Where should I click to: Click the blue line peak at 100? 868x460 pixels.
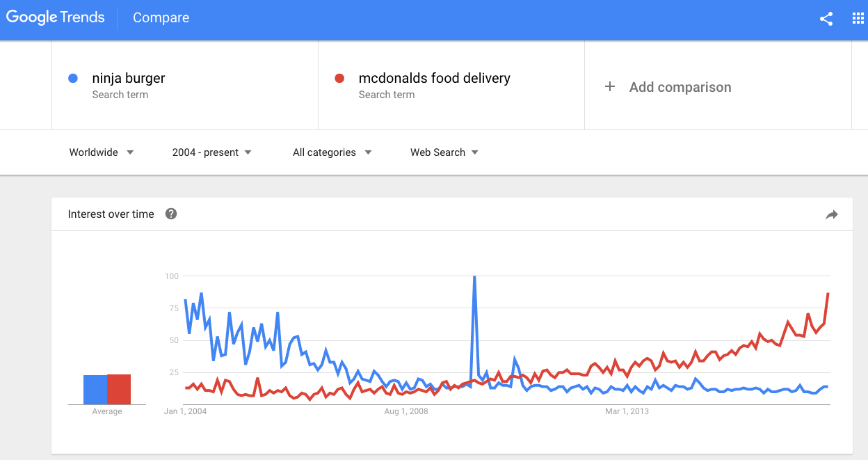pyautogui.click(x=474, y=277)
